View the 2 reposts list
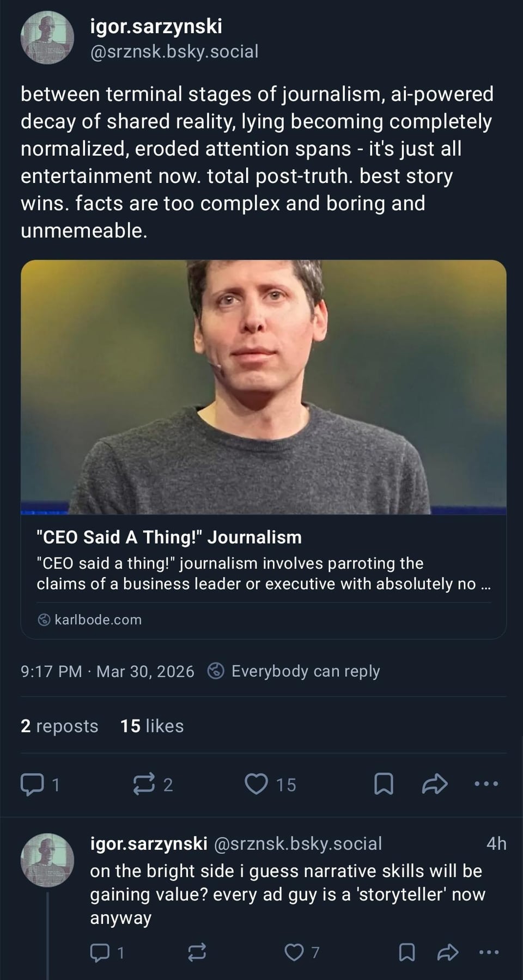This screenshot has height=980, width=523. (59, 726)
